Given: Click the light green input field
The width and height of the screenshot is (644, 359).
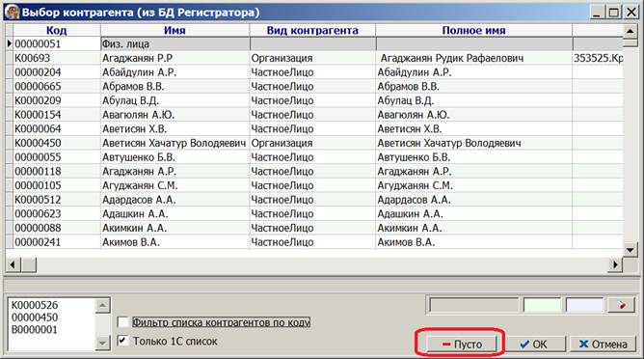Looking at the screenshot, I should click(542, 305).
